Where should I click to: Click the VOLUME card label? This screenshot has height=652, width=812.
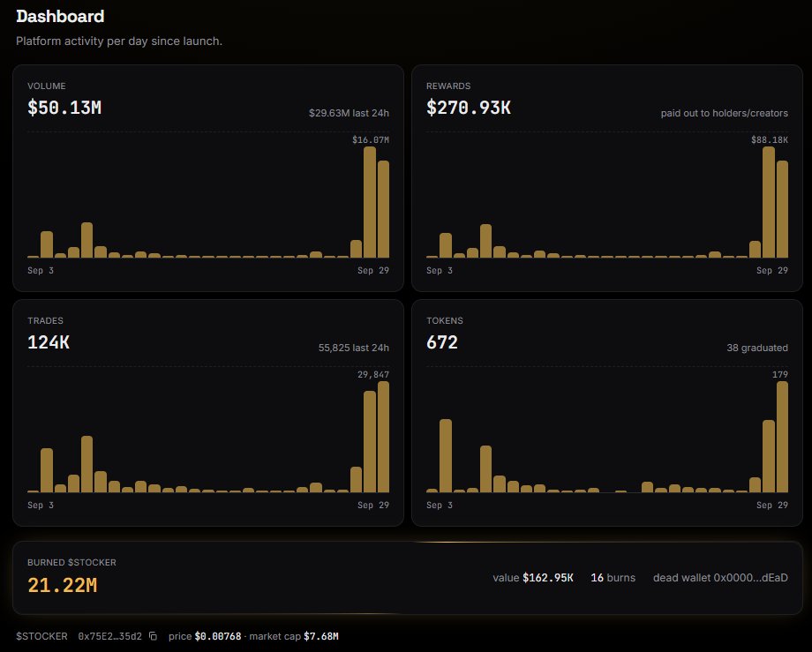47,86
